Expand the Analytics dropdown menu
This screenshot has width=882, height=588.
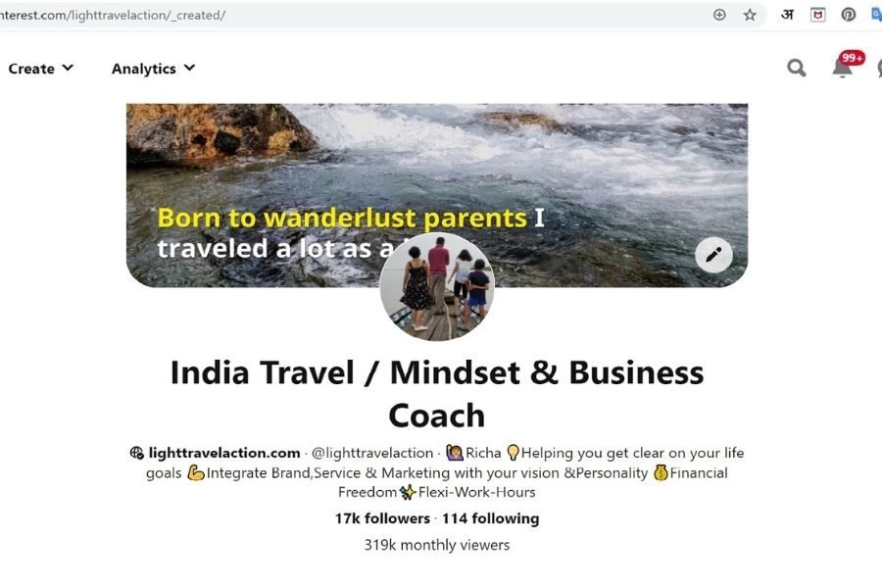point(153,69)
